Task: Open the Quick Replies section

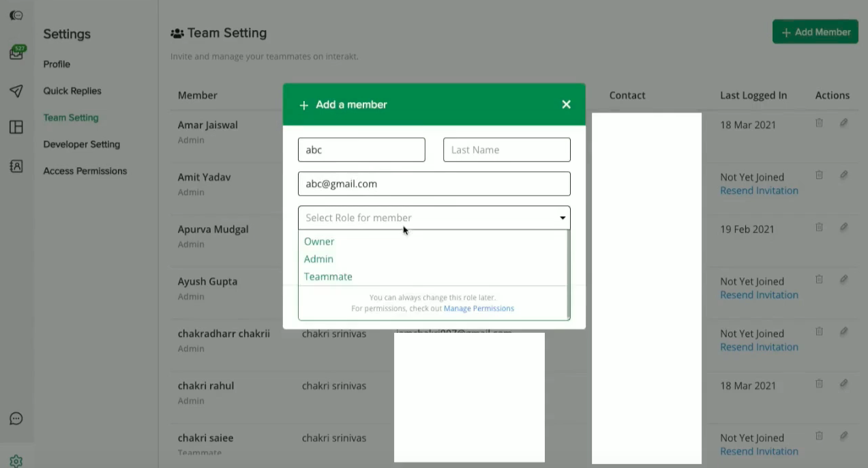Action: pyautogui.click(x=72, y=91)
